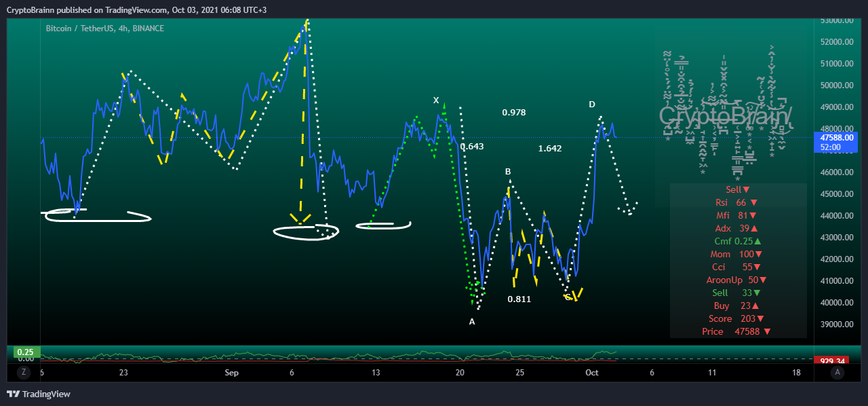Image resolution: width=868 pixels, height=406 pixels.
Task: Click the current price label 47588.00
Action: tap(837, 138)
